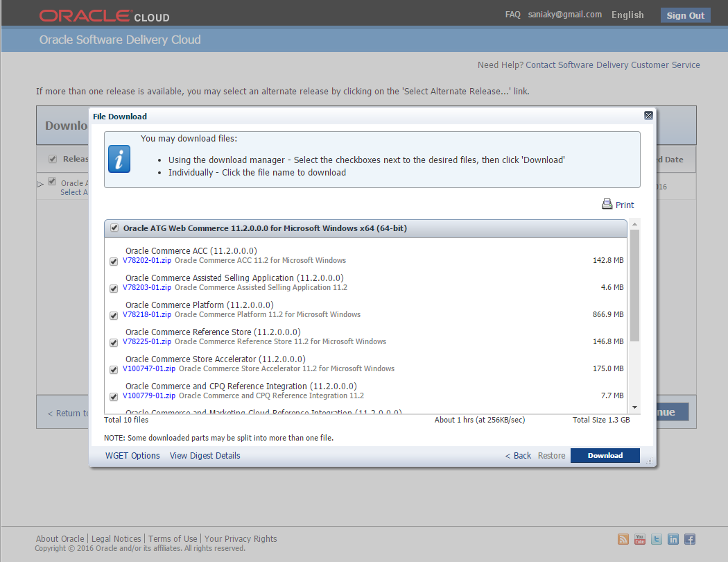Click the Total 10 files text
This screenshot has height=562, width=728.
126,420
